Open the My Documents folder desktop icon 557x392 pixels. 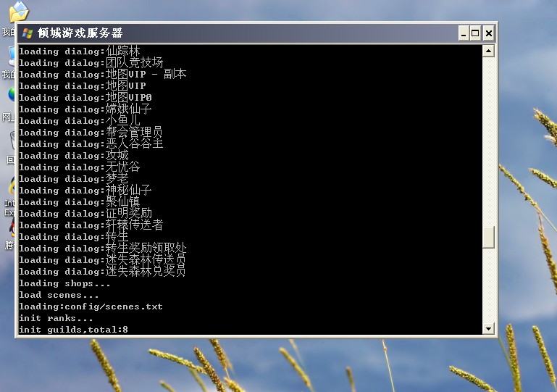17,12
